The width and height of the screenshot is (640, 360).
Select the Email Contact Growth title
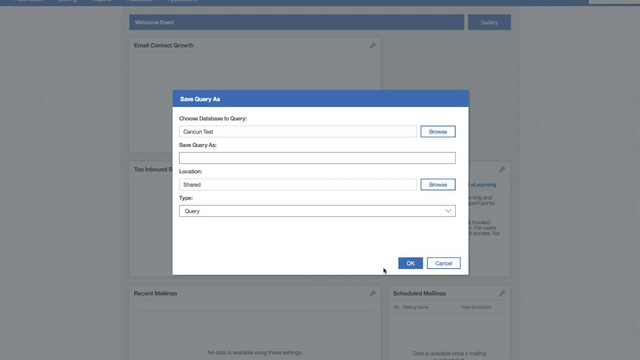(164, 45)
